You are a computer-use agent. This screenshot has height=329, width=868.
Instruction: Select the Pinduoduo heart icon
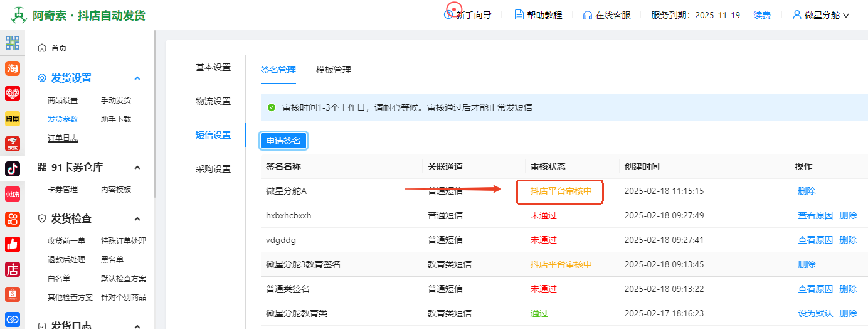[13, 94]
